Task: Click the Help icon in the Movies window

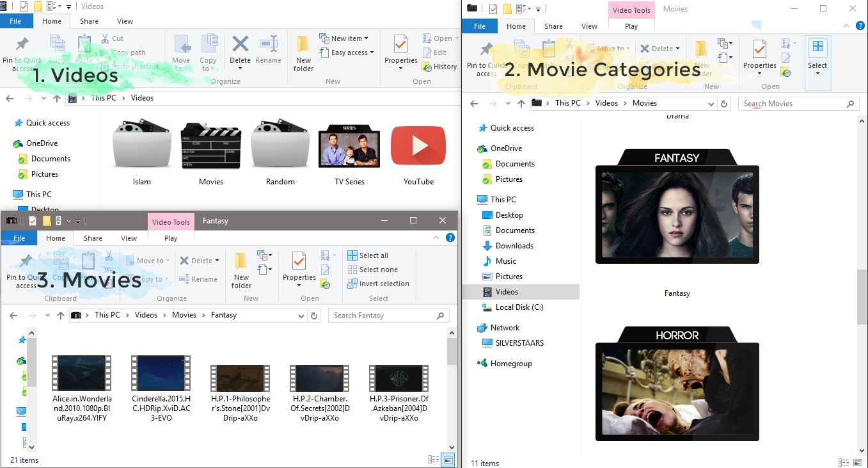Action: [x=860, y=26]
